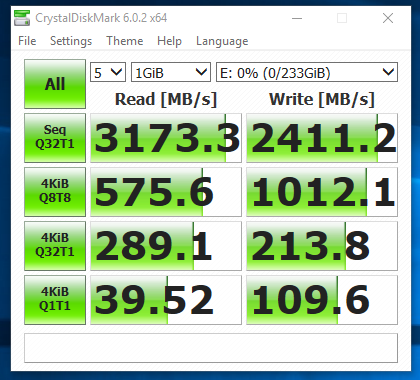Click the empty comment field at bottom

(211, 348)
